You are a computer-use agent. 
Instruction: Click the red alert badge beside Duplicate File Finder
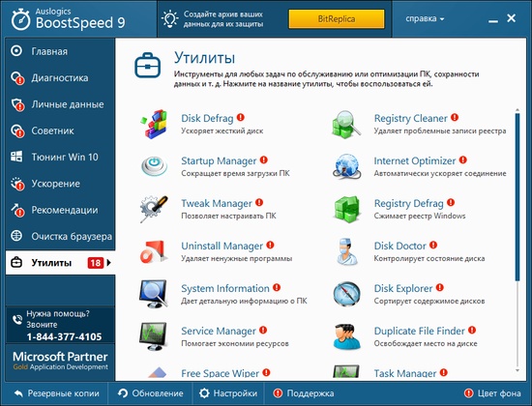[x=472, y=330]
